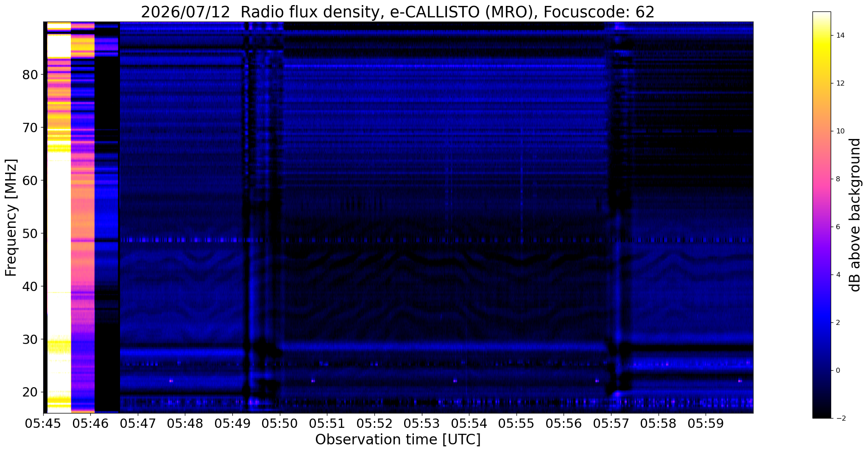868x452 pixels.
Task: Click the 80 MHz frequency tick label
Action: (x=30, y=75)
